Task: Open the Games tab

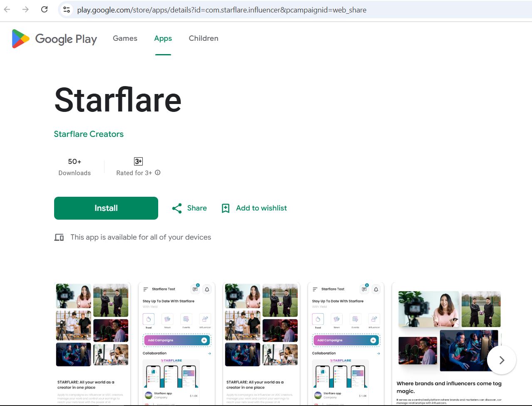Action: click(125, 38)
